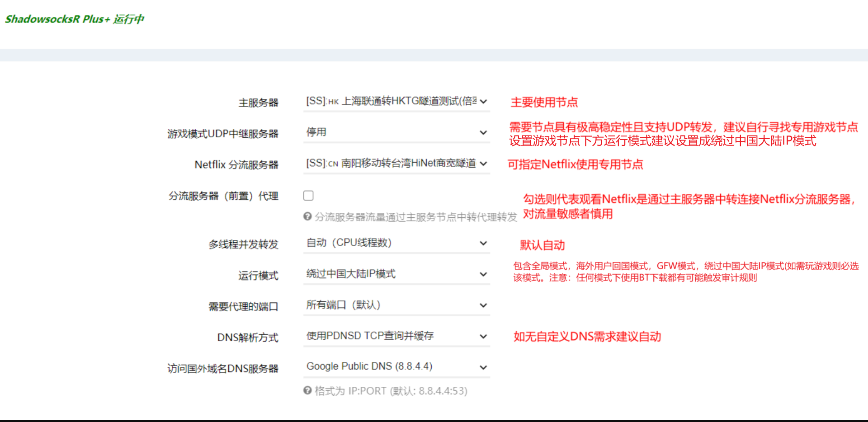The height and width of the screenshot is (422, 868).
Task: Click the ShadowsocksR Plus+ 运行中 status title
Action: (75, 19)
